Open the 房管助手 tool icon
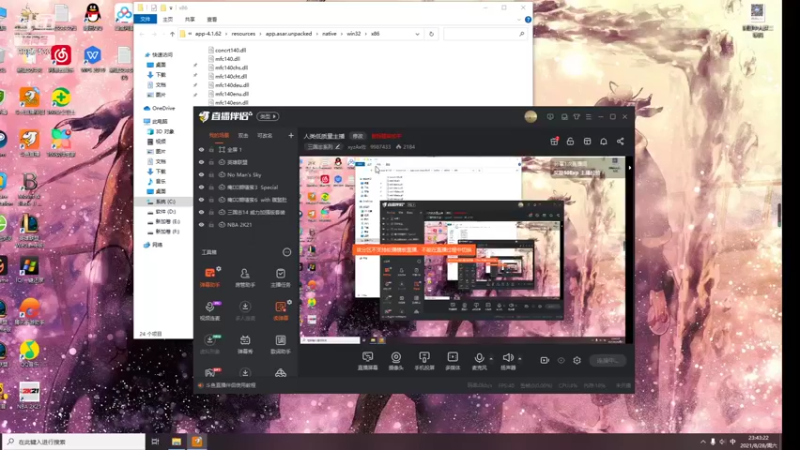The width and height of the screenshot is (800, 450). coord(245,277)
